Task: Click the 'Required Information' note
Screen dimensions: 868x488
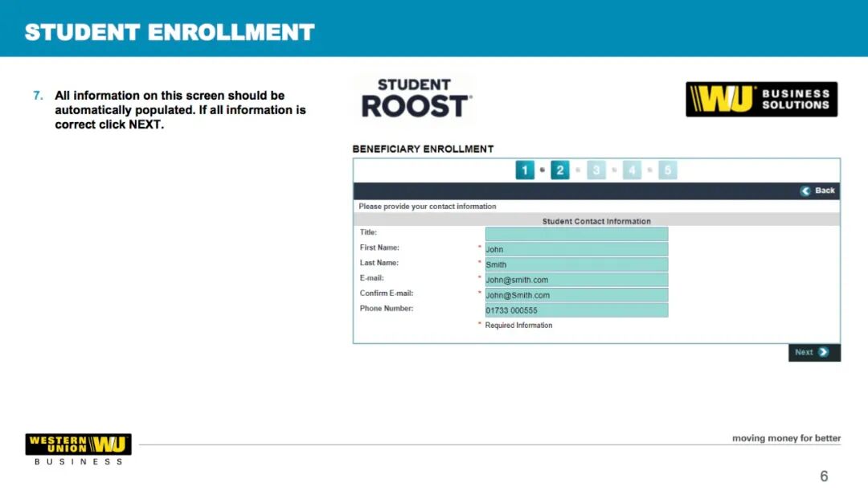Action: tap(518, 325)
